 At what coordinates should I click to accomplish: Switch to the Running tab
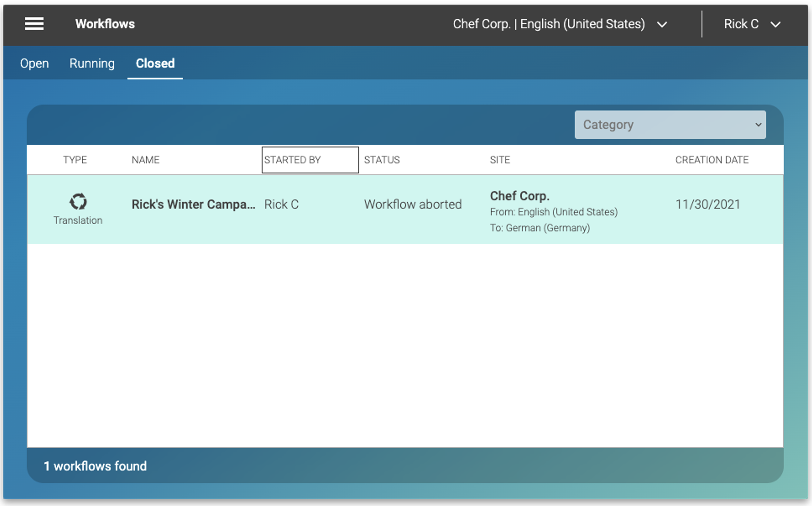click(x=92, y=63)
